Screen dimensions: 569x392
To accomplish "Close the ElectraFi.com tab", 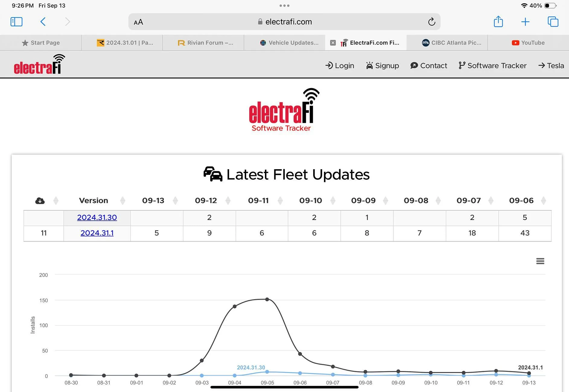I will tap(333, 43).
